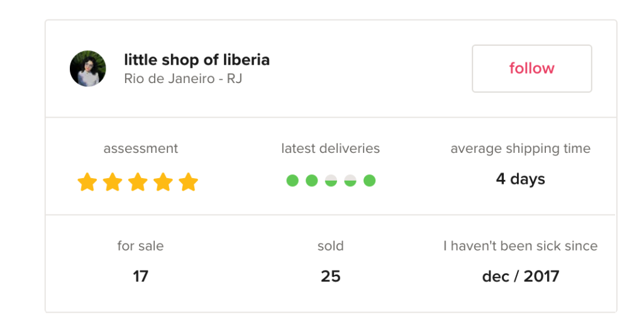This screenshot has width=644, height=331.
Task: Click the 4 days shipping time value
Action: 520,179
